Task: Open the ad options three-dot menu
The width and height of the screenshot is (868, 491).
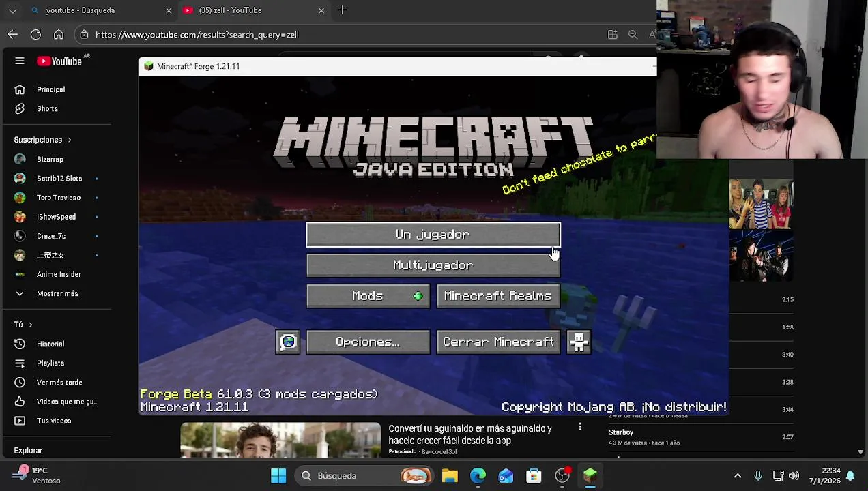Action: click(580, 427)
